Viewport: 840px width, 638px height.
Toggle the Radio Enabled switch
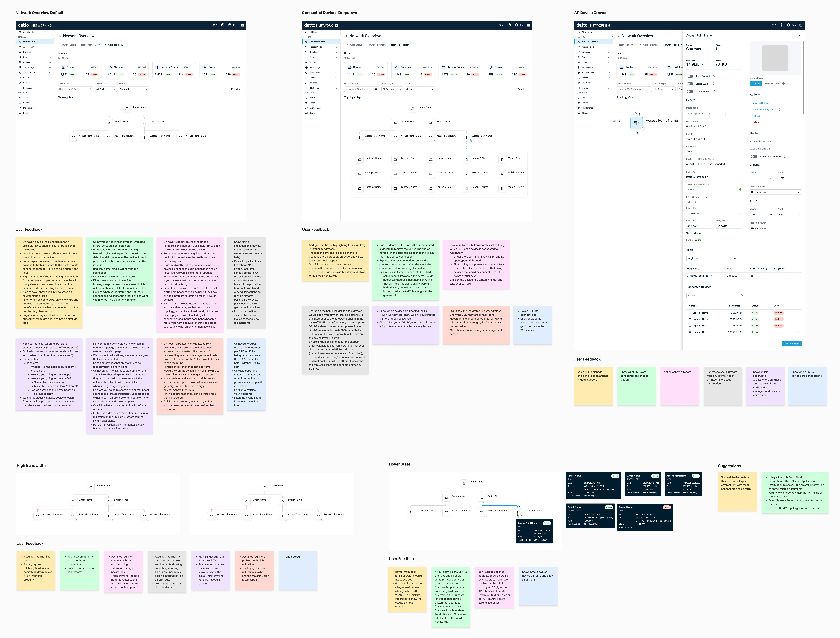(x=690, y=76)
